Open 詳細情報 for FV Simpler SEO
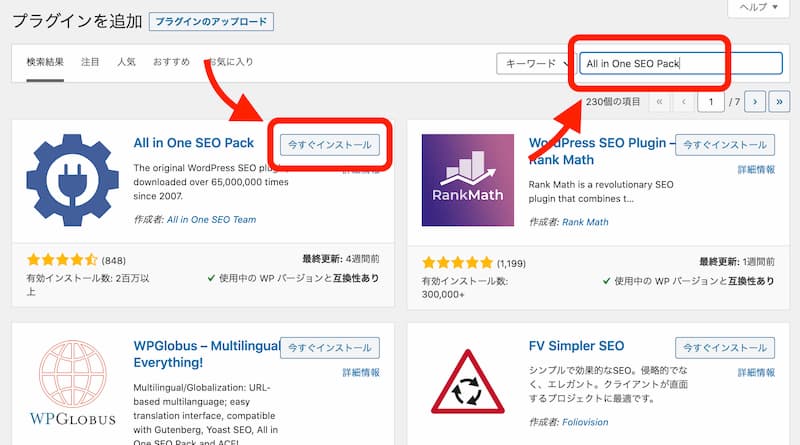The width and height of the screenshot is (800, 445). pyautogui.click(x=756, y=373)
